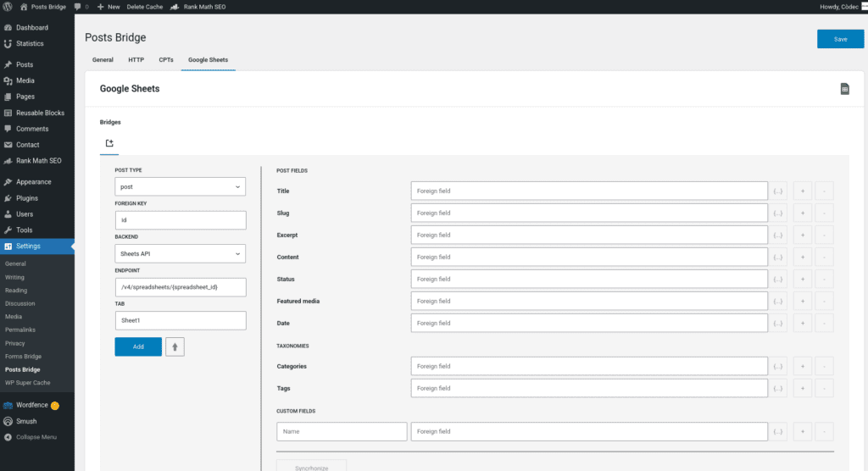Image resolution: width=868 pixels, height=471 pixels.
Task: Click the plus button in custom fields row
Action: click(x=803, y=432)
